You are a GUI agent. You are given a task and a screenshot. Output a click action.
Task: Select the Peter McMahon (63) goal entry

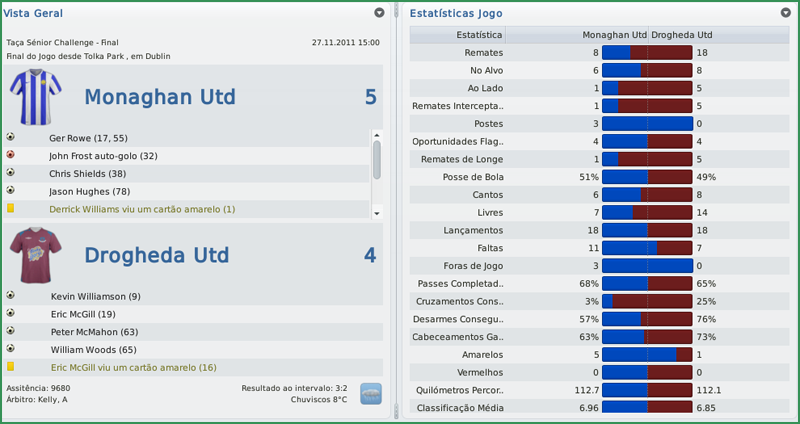[93, 332]
